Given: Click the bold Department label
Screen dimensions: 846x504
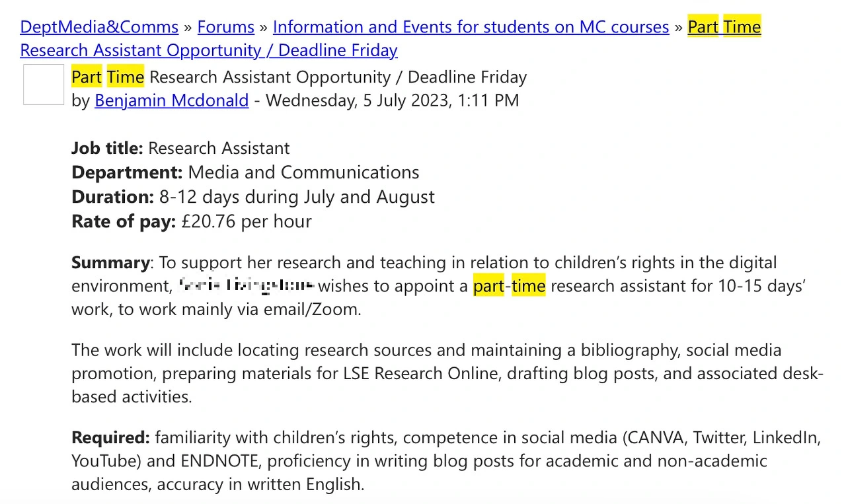Looking at the screenshot, I should tap(127, 172).
